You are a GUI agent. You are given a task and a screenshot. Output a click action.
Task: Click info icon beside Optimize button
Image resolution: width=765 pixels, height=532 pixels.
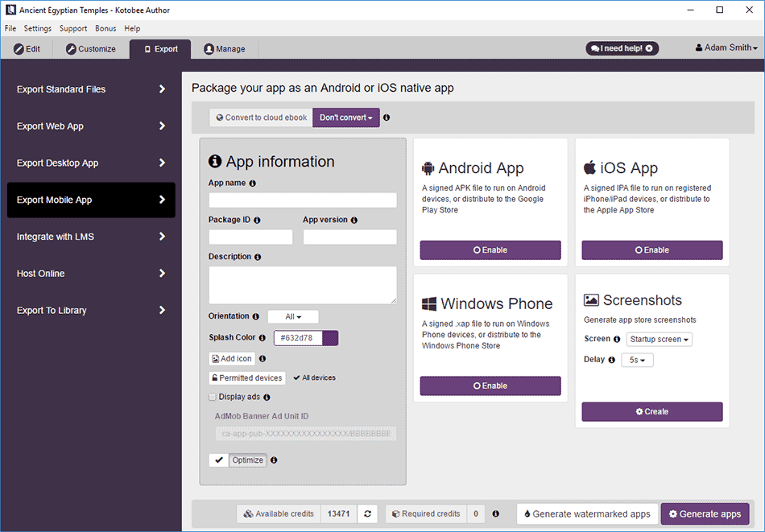[274, 460]
